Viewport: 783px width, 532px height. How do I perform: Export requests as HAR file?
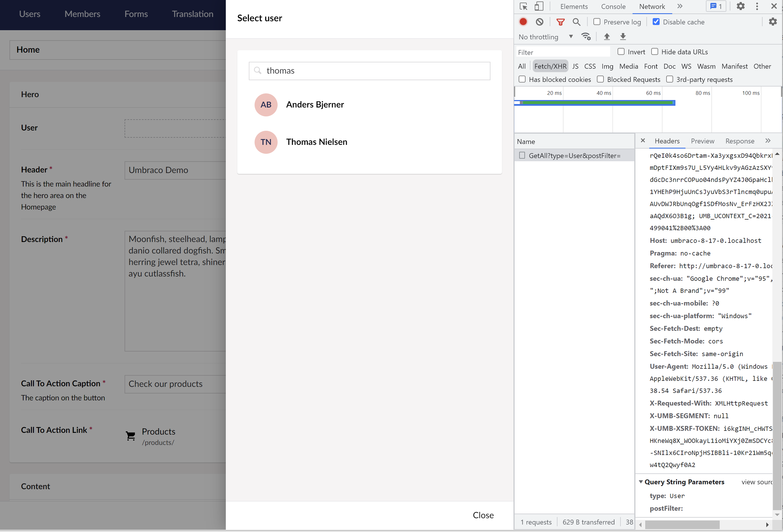tap(622, 37)
